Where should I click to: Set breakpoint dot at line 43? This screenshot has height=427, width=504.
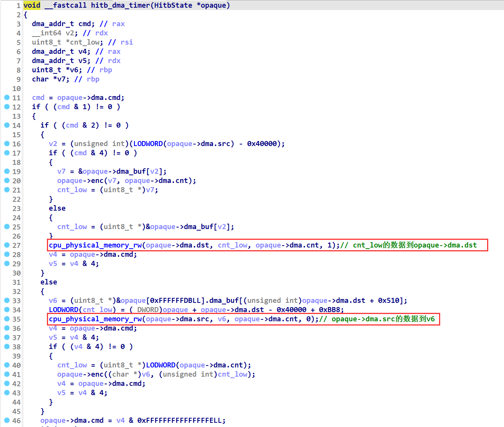coord(7,392)
